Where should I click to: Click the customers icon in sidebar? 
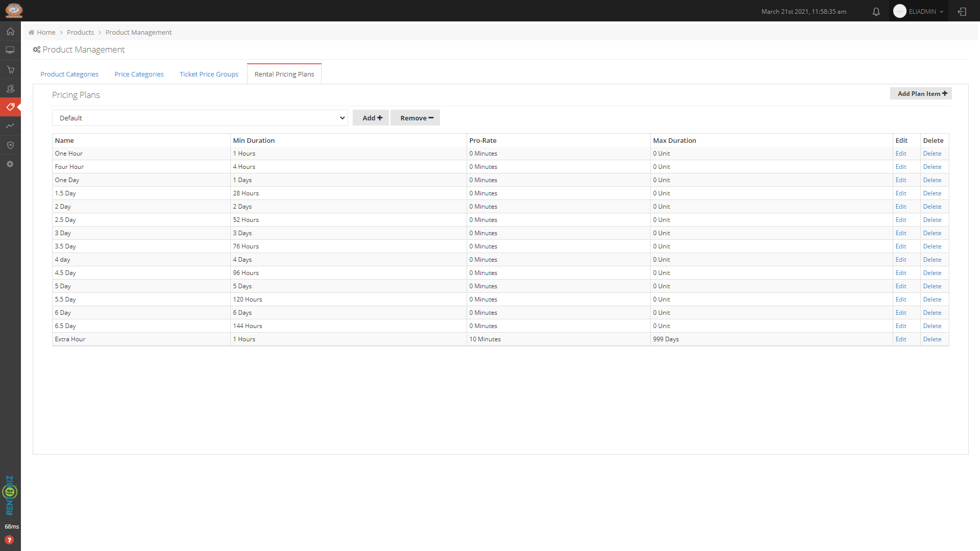click(10, 88)
